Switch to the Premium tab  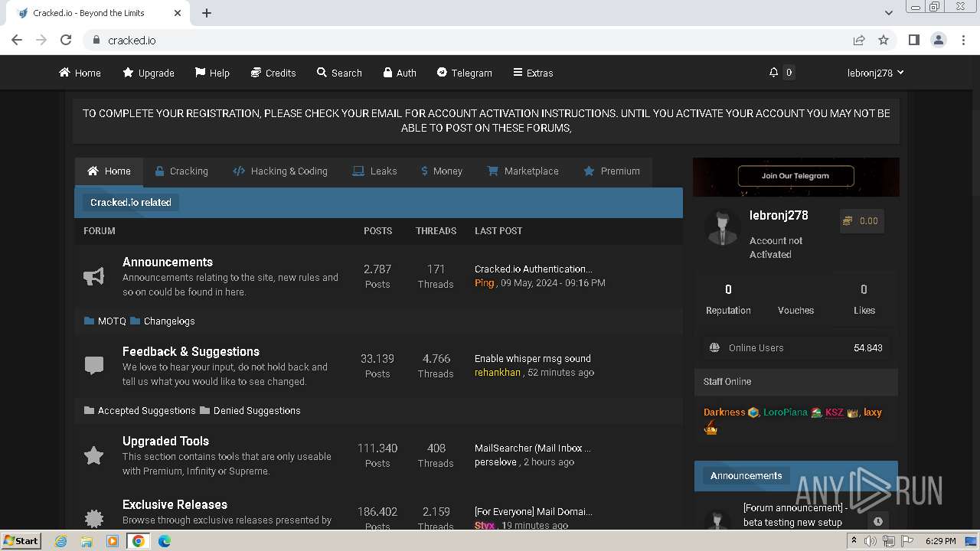pyautogui.click(x=612, y=171)
